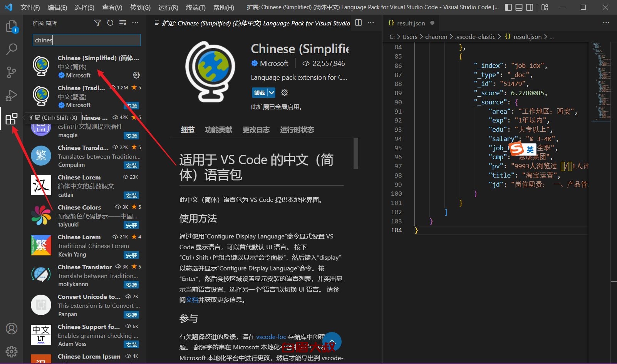Open the Accounts icon in activity bar

pos(12,329)
